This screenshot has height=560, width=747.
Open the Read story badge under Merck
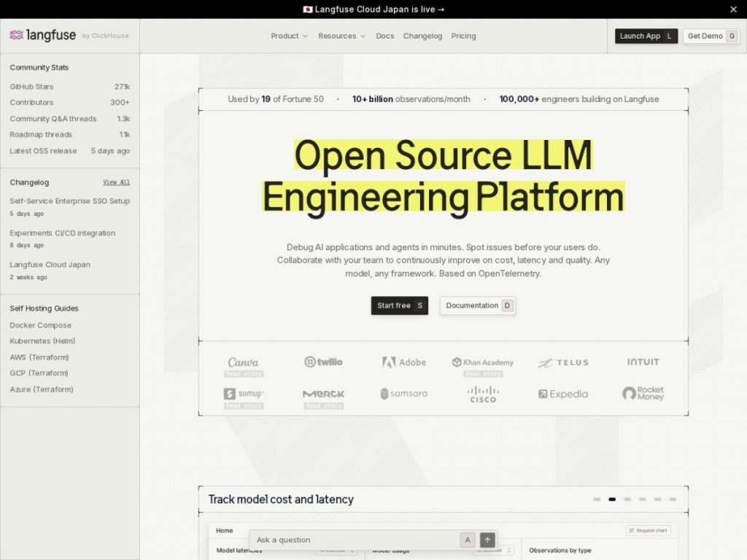pyautogui.click(x=323, y=405)
